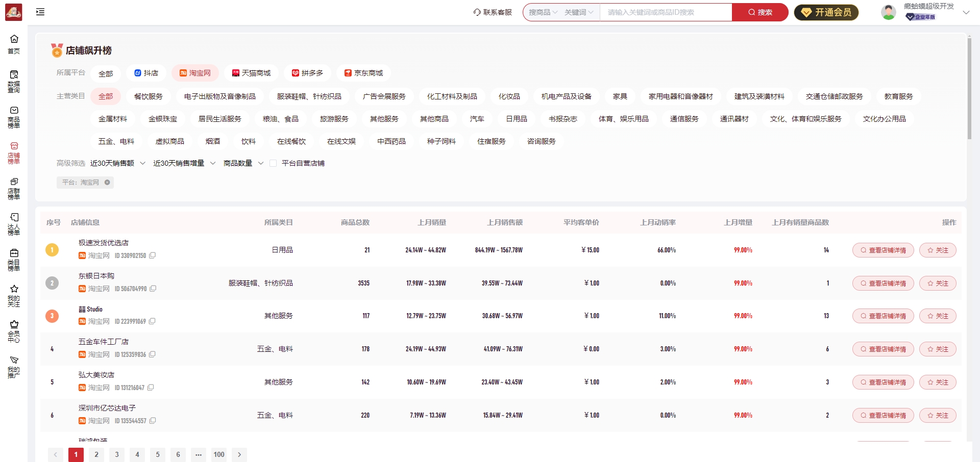Collapse the sidebar via the hamburger icon

41,12
